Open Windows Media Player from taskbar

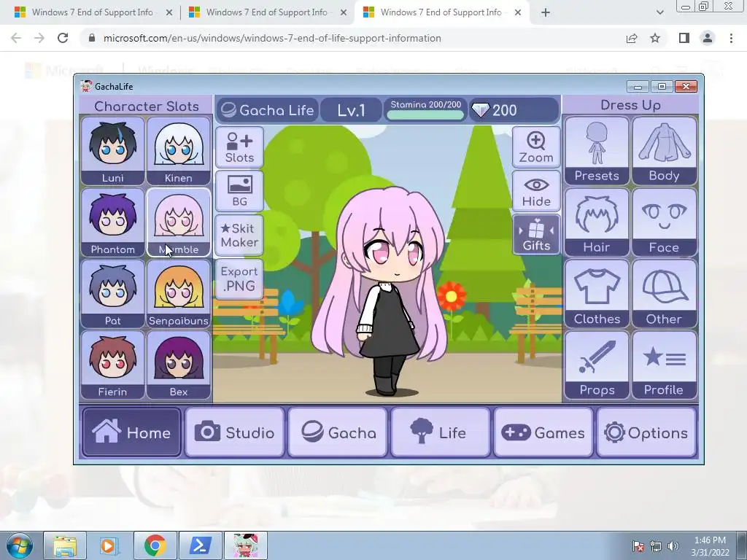[109, 545]
